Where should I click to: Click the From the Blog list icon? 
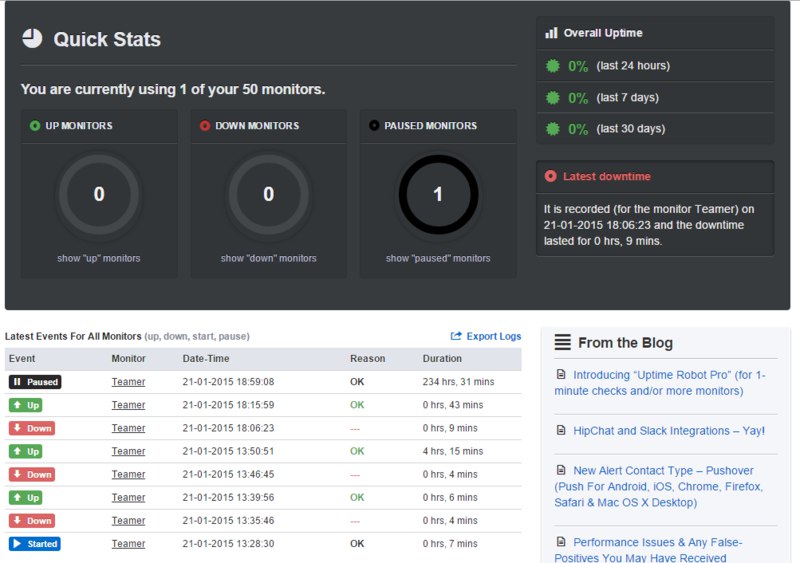click(563, 342)
